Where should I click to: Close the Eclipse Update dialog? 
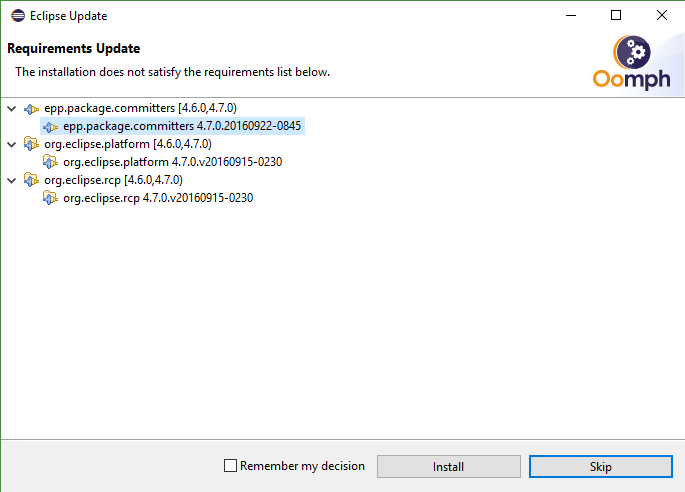pyautogui.click(x=662, y=15)
